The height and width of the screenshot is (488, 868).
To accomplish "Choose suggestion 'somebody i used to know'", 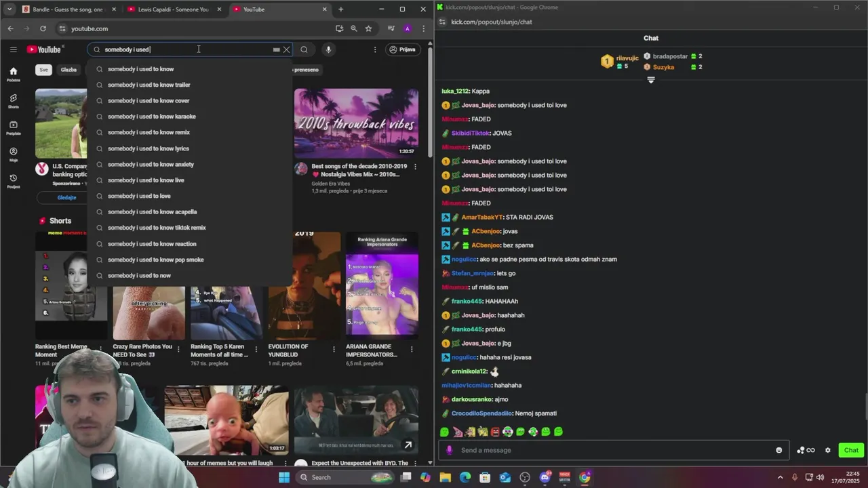I will (x=190, y=69).
